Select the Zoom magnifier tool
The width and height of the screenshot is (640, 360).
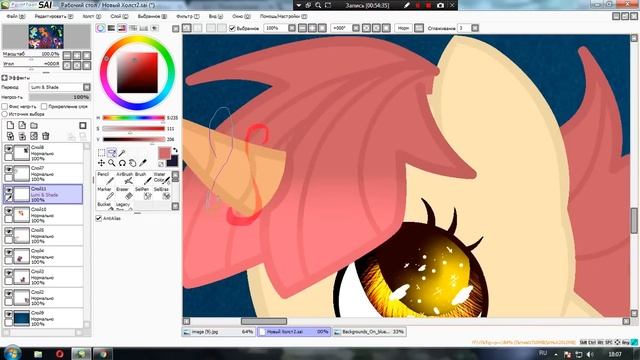pos(111,163)
